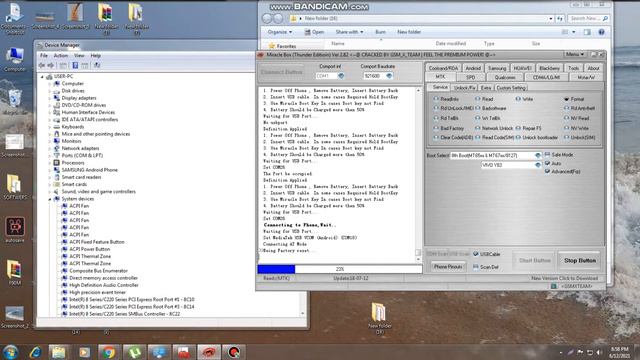Open Boot Select dropdown

(538, 156)
